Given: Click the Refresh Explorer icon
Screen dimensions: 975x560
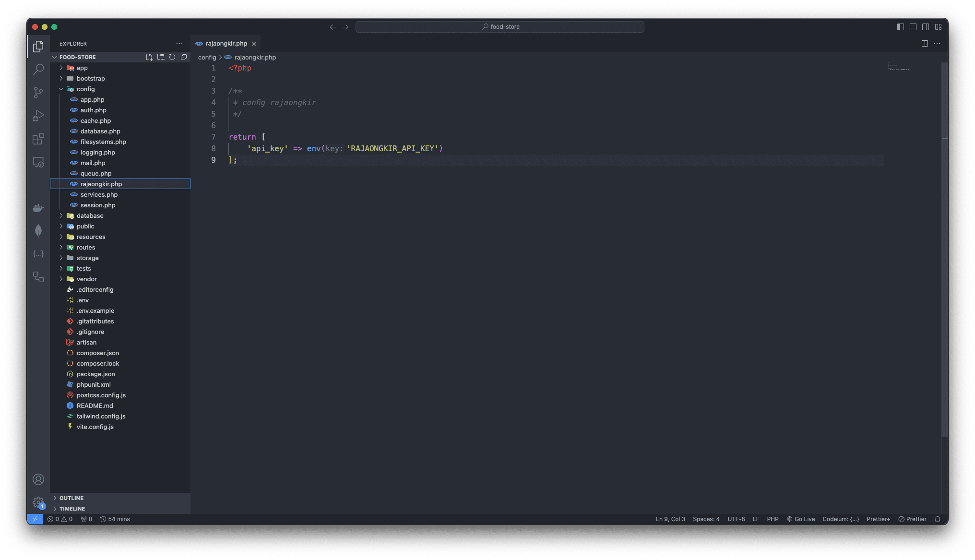Looking at the screenshot, I should [x=172, y=57].
